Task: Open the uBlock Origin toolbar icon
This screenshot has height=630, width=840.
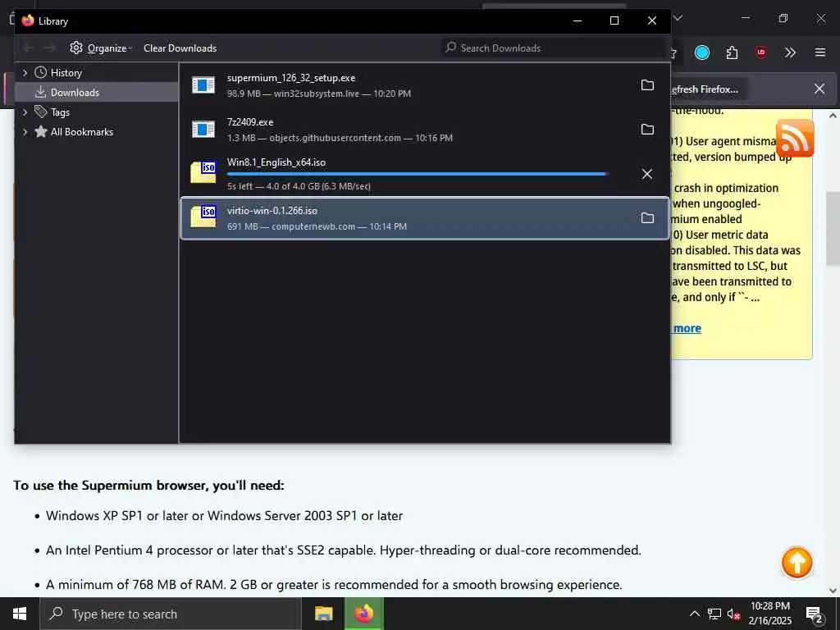Action: click(x=760, y=52)
